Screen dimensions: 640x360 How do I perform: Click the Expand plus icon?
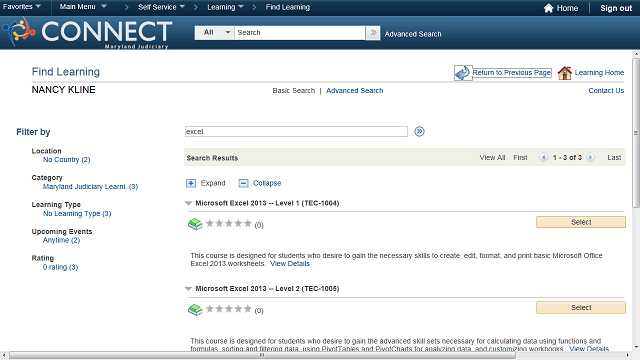(191, 183)
